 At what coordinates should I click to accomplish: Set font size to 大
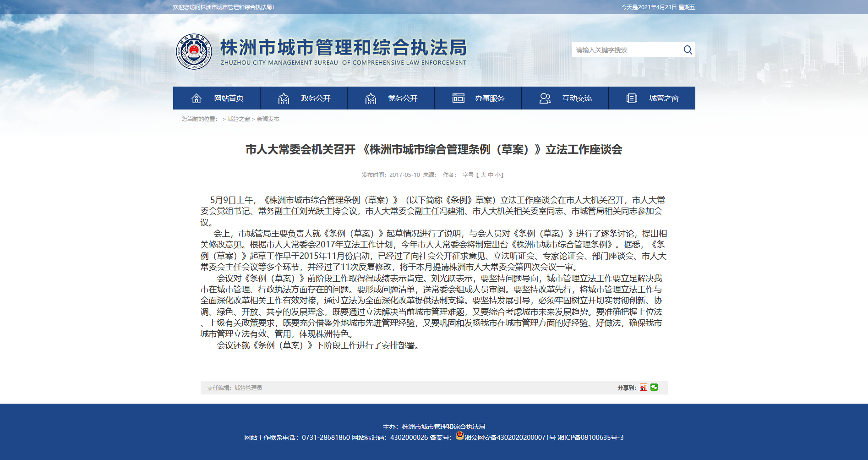(x=483, y=175)
